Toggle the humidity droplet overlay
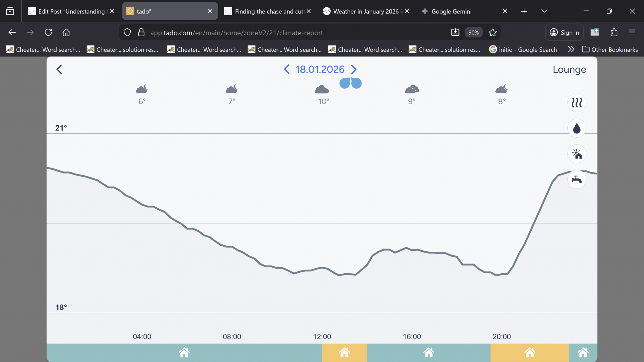This screenshot has width=644, height=362. pos(577,128)
